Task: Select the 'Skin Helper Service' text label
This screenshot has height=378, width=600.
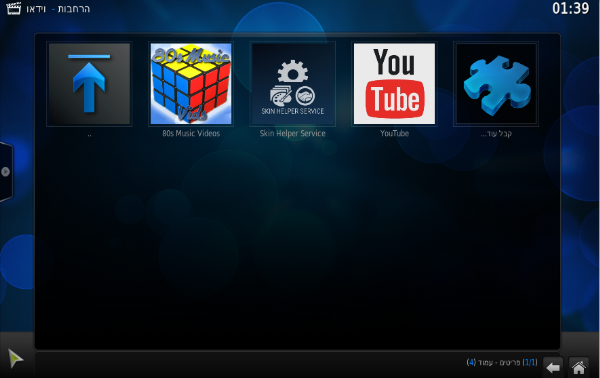Action: [293, 133]
